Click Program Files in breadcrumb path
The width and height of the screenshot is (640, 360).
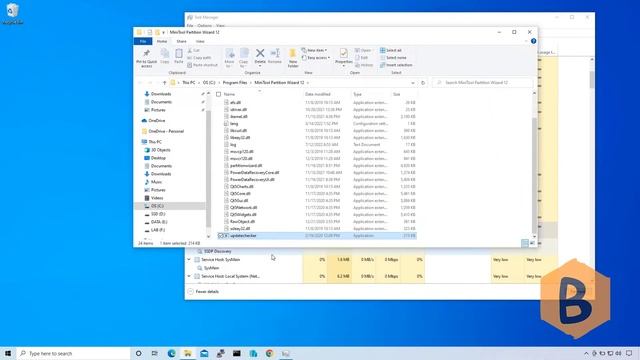pyautogui.click(x=235, y=83)
